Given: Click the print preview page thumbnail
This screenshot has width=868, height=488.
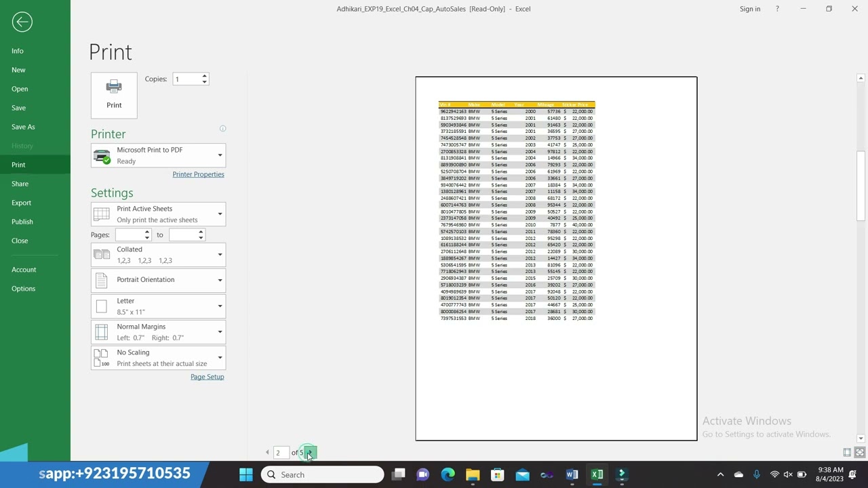Looking at the screenshot, I should [556, 258].
